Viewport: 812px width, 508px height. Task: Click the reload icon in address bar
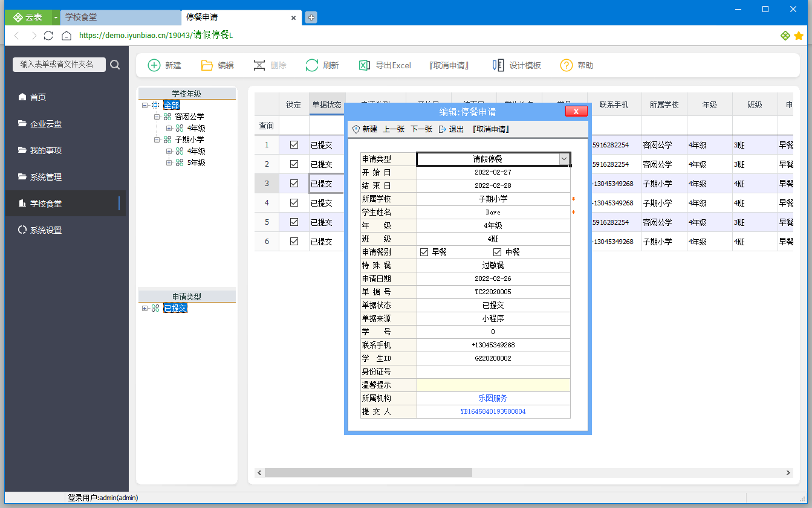49,36
